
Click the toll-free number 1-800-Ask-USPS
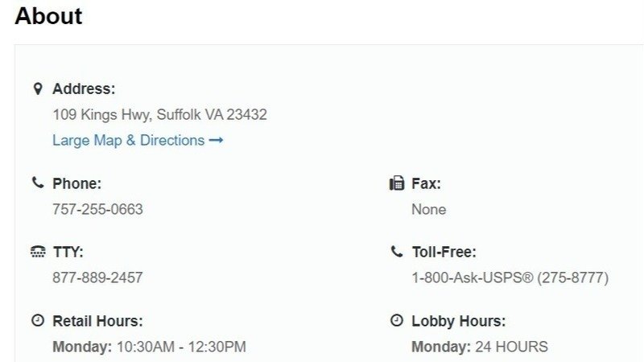(510, 278)
